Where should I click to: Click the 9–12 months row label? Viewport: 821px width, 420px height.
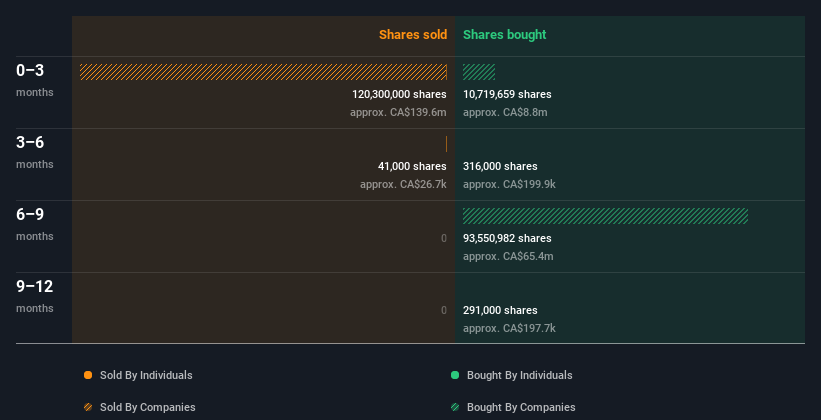coord(35,296)
